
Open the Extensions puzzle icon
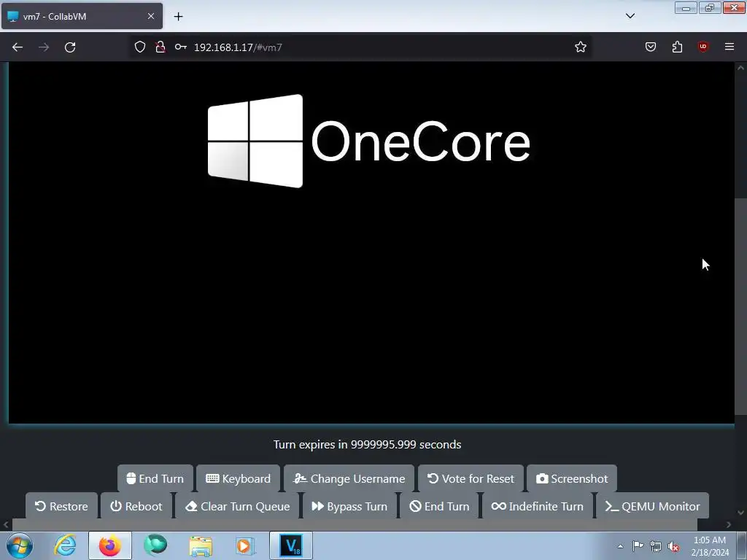(x=677, y=47)
